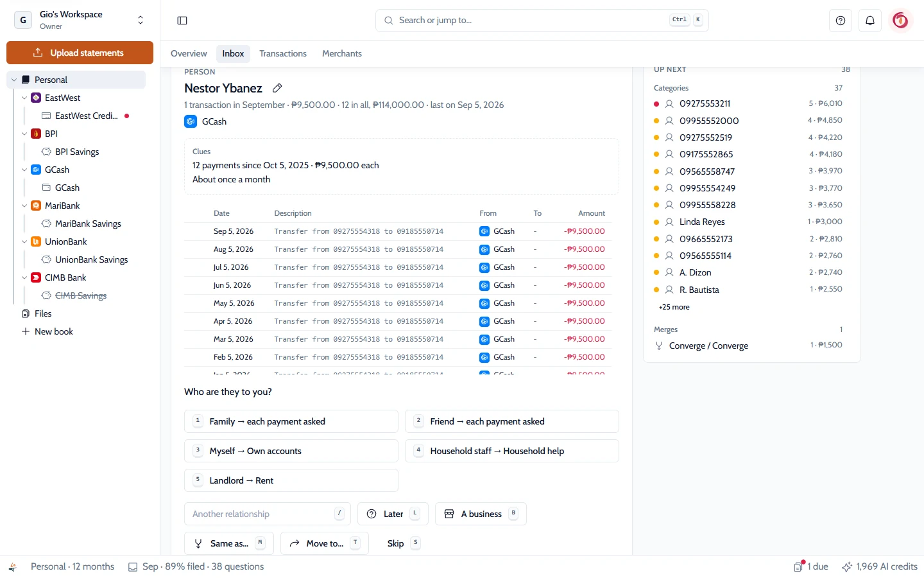
Task: Open the Files item in sidebar
Action: pyautogui.click(x=43, y=313)
